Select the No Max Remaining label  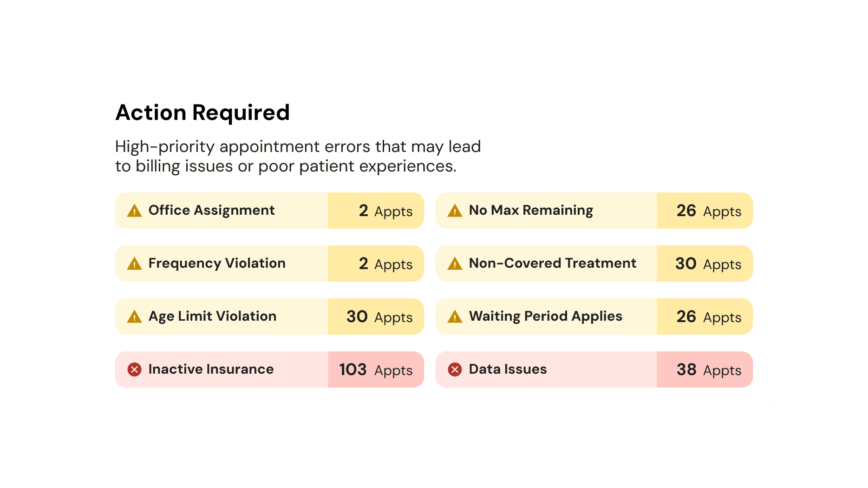[531, 211]
